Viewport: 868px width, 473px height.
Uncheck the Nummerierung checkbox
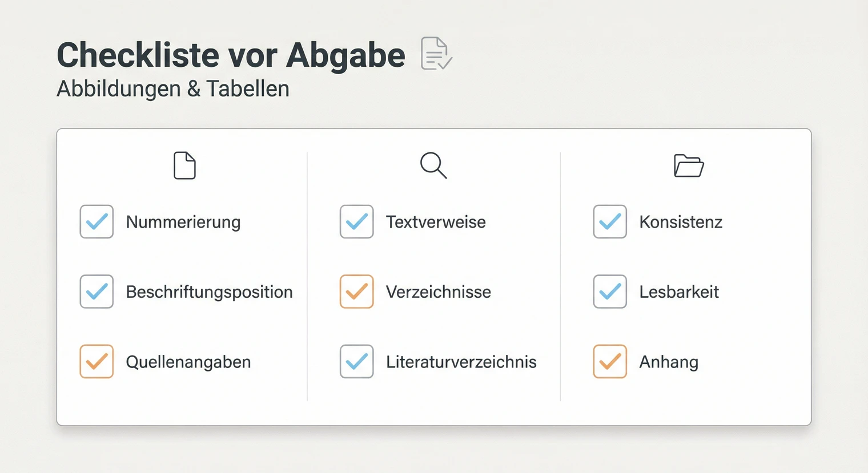click(96, 222)
